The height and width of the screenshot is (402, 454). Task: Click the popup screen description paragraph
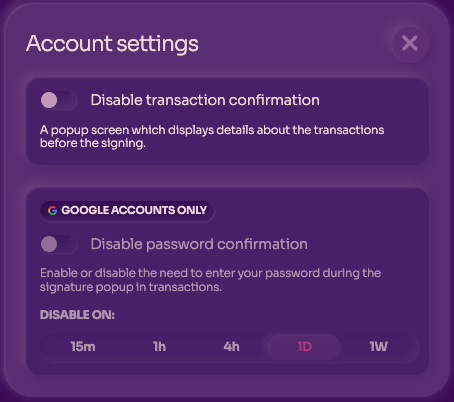pos(212,136)
